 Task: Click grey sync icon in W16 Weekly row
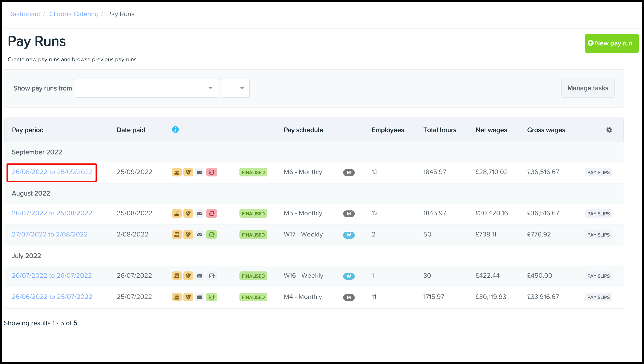coord(212,276)
